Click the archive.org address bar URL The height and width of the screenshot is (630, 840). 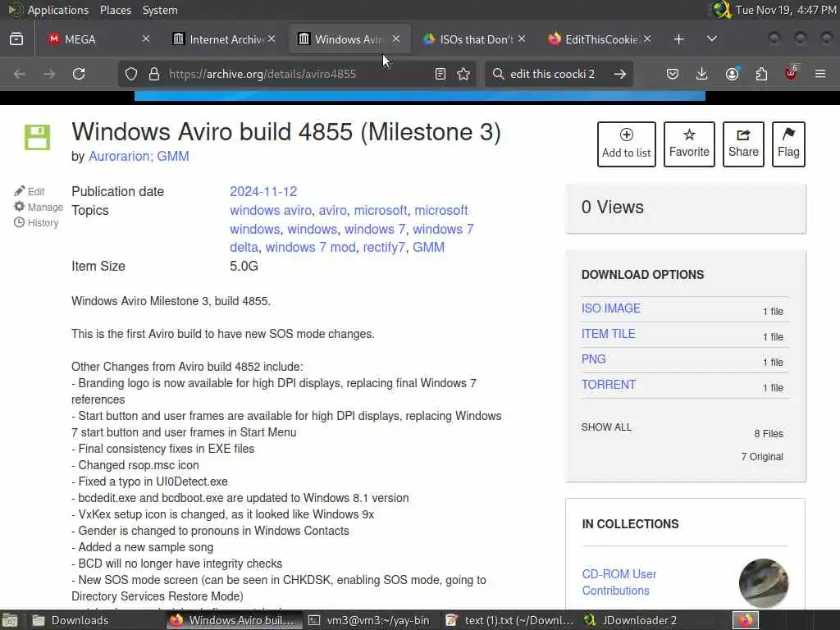click(x=262, y=74)
